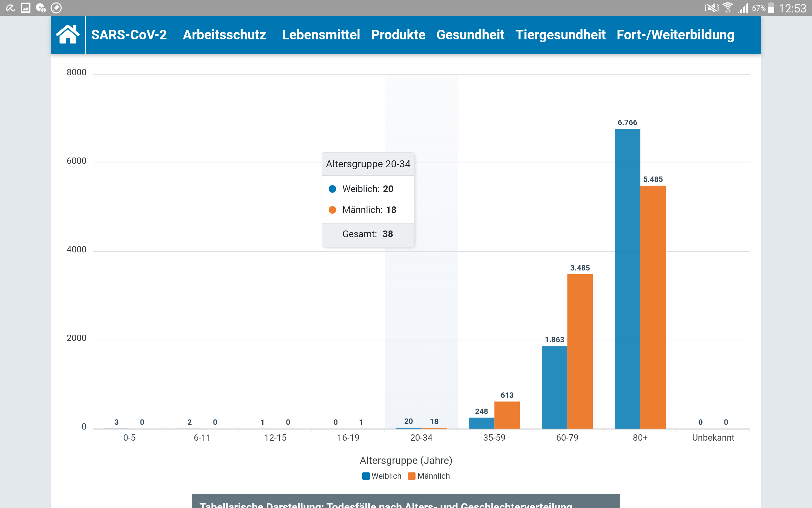Click the 12-15 axis label
812x508 pixels.
[x=275, y=438]
